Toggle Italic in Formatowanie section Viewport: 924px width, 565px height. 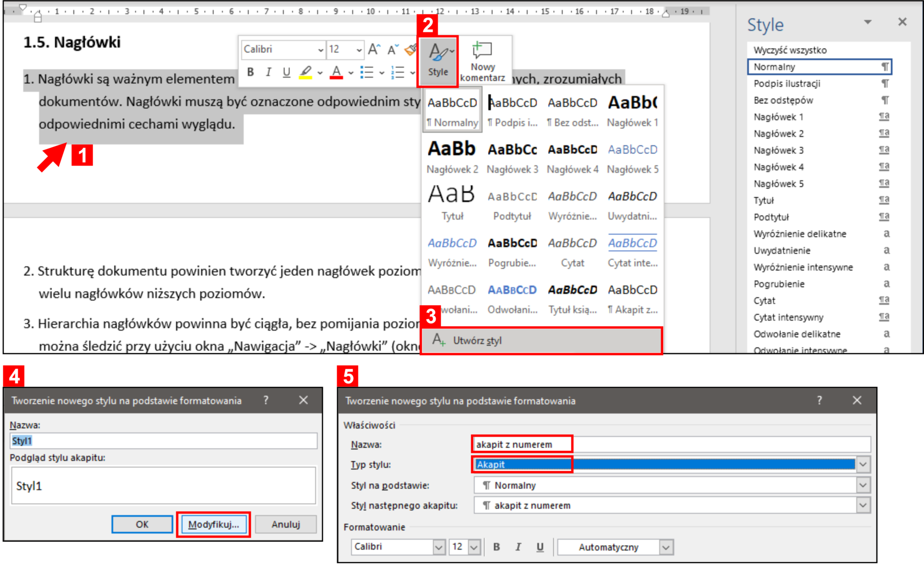pyautogui.click(x=518, y=547)
